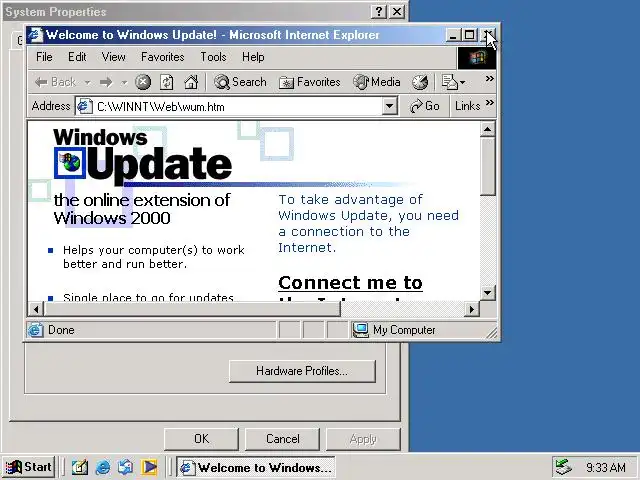Open the Favorites menu

(162, 57)
